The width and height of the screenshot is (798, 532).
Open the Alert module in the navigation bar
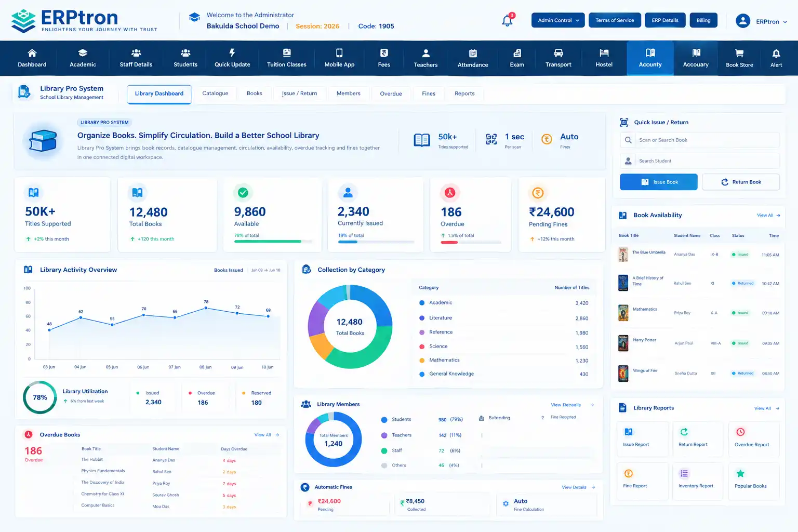(x=776, y=58)
